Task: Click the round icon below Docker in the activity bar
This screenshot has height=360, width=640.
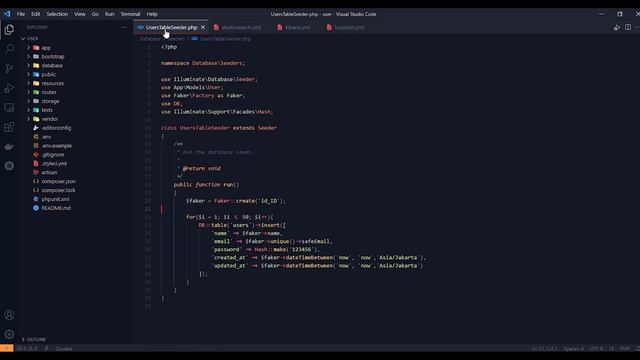Action: pyautogui.click(x=9, y=166)
